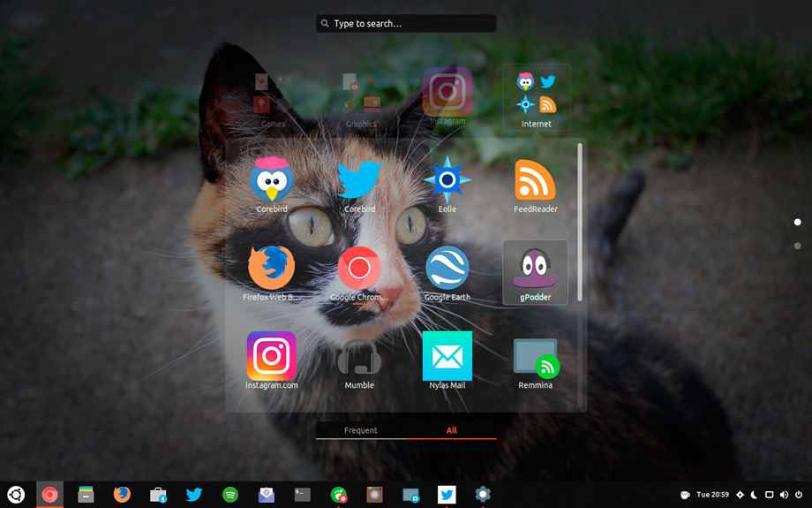
Task: Open FeedReader from the Internet folder
Action: [x=535, y=180]
